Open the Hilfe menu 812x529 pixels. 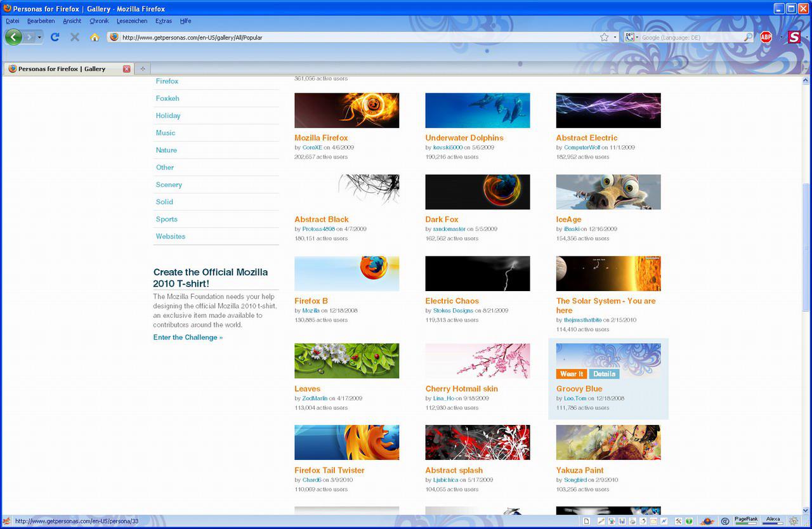point(185,21)
